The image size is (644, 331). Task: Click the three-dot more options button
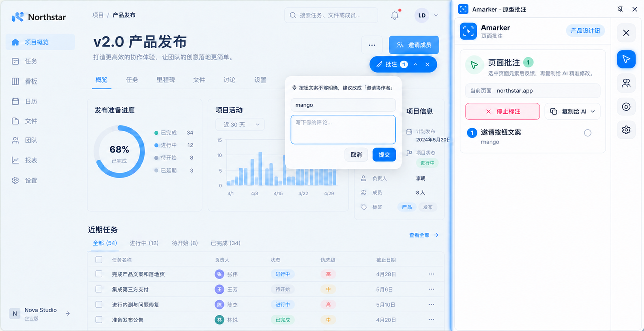point(372,45)
